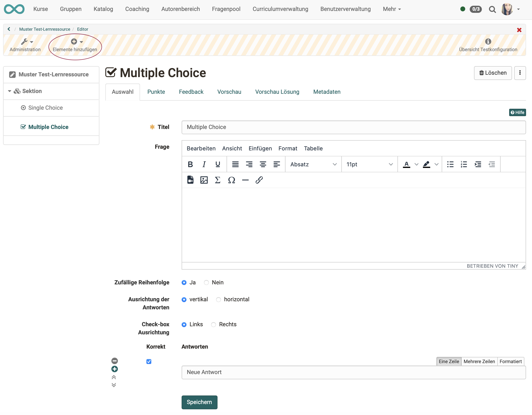Click the Löschen button
The height and width of the screenshot is (415, 532).
[x=493, y=73]
